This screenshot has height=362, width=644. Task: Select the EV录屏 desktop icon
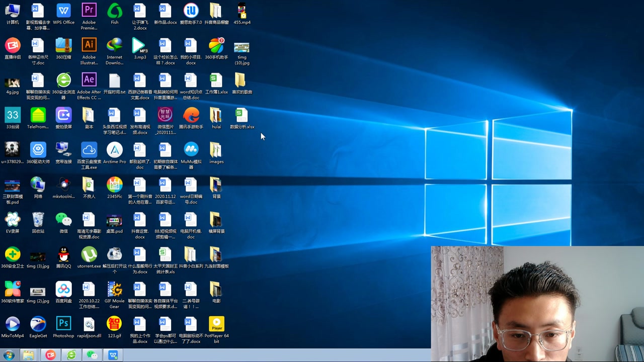pyautogui.click(x=13, y=222)
